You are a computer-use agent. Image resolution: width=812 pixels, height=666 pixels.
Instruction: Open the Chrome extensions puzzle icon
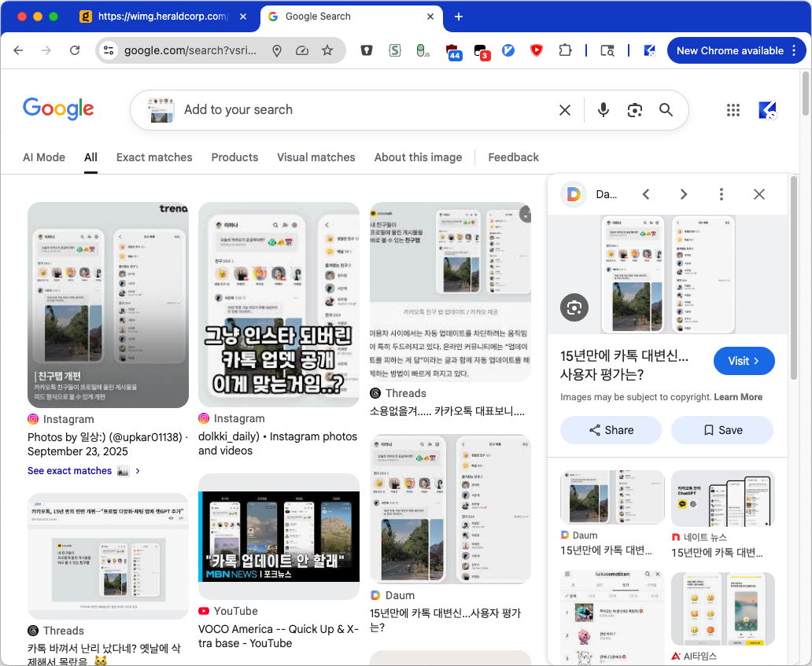coord(565,50)
